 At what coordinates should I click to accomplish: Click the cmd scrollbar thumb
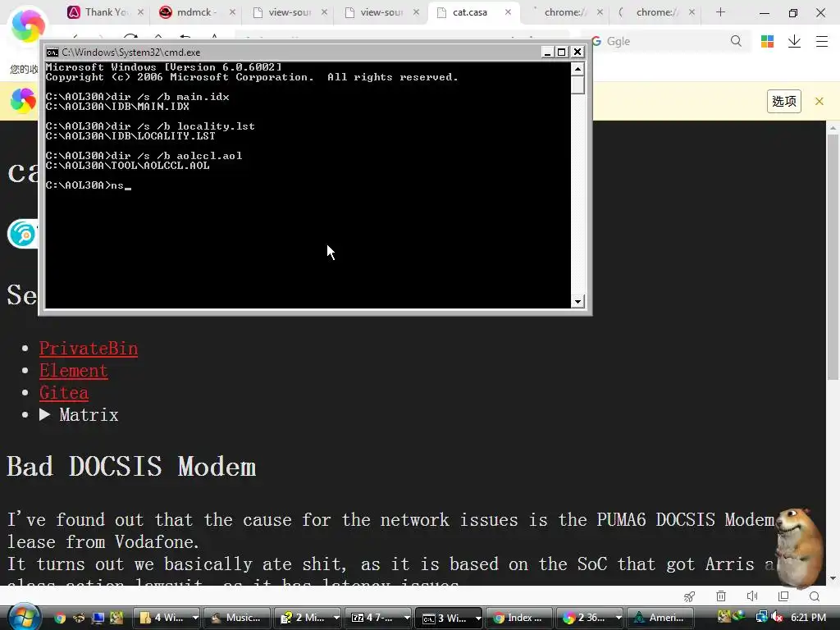tap(577, 85)
